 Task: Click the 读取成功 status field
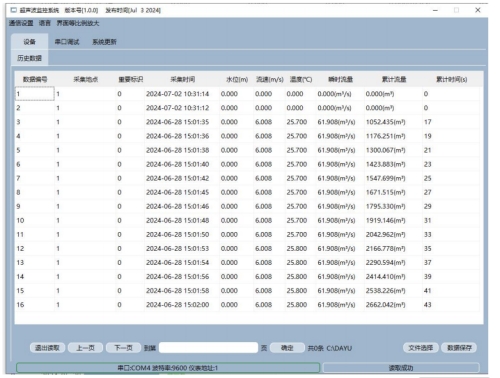(x=401, y=368)
